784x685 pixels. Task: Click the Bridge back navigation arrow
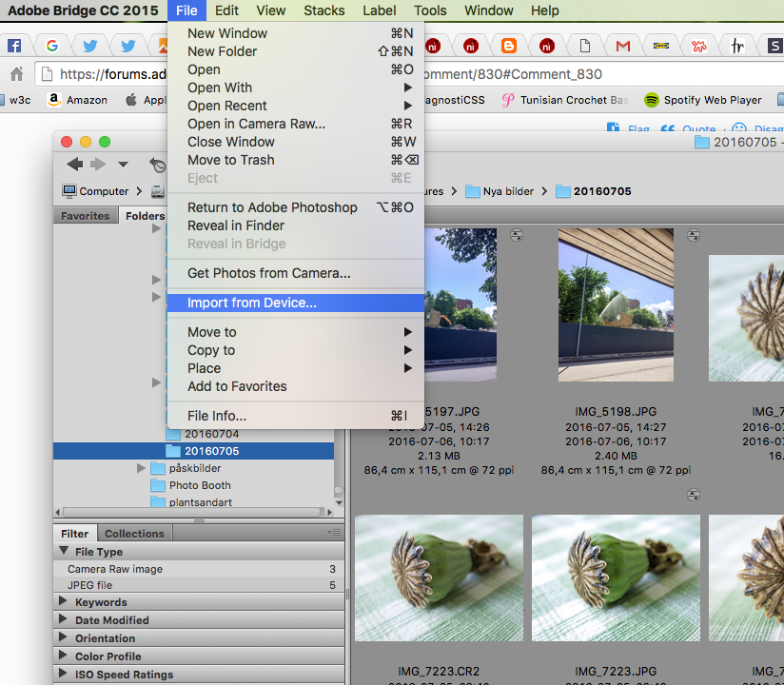point(74,165)
